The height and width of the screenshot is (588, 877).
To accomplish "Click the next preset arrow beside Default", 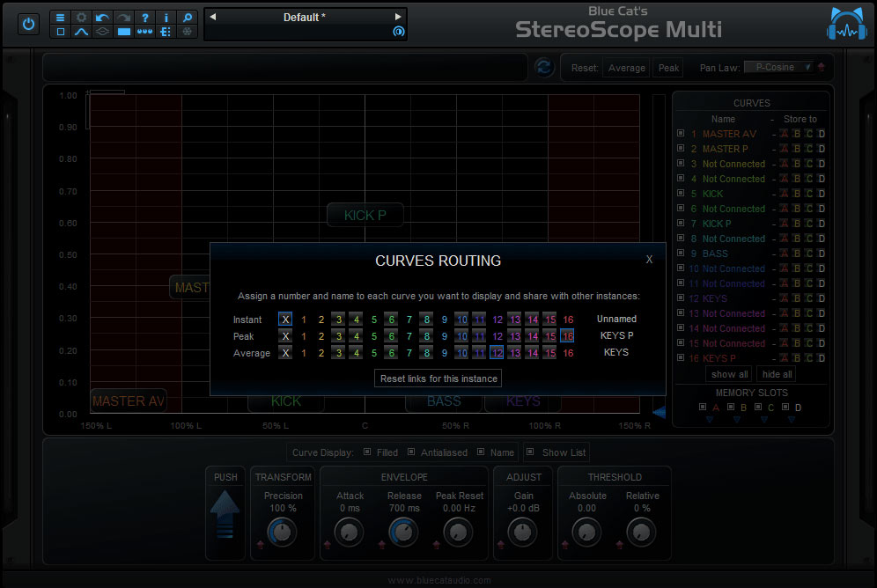I will (x=398, y=15).
